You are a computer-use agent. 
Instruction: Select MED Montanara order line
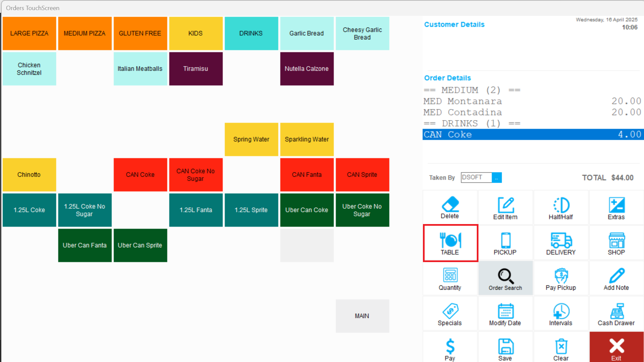532,101
